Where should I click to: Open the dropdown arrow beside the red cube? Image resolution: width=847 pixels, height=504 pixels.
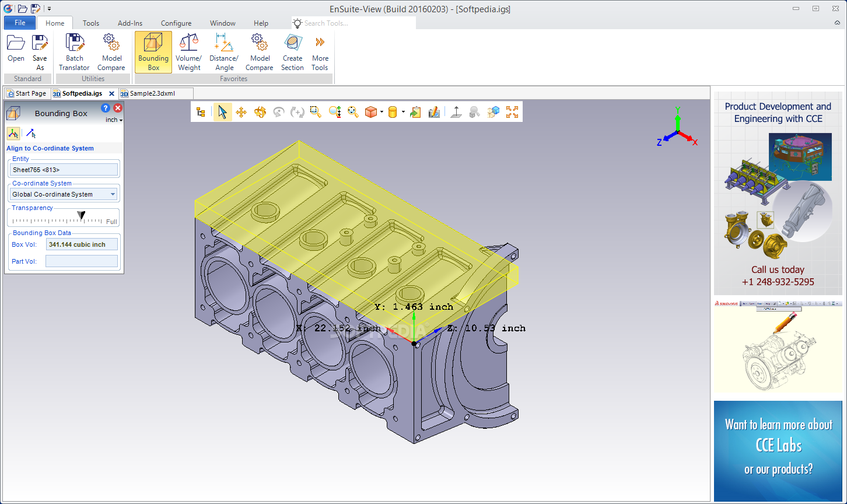pyautogui.click(x=381, y=112)
